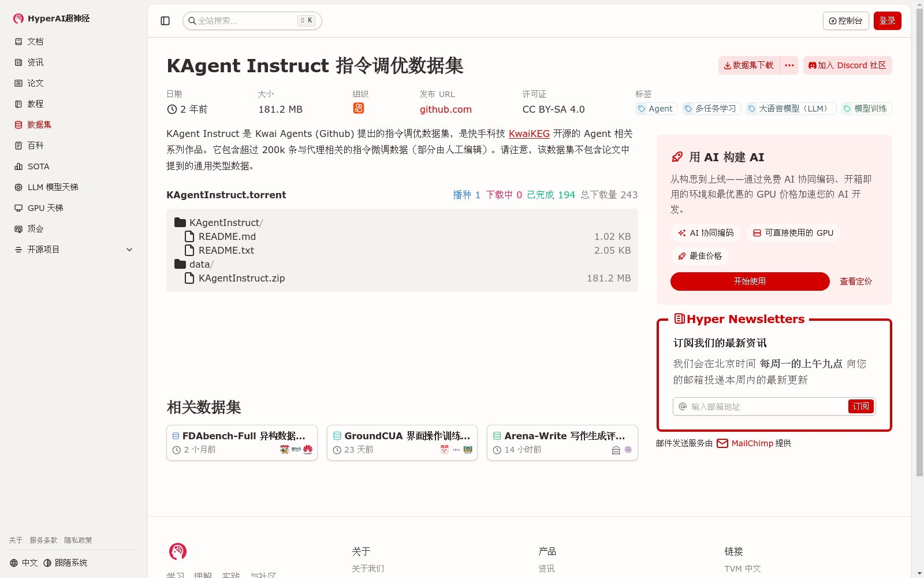
Task: Click AI 协同编码 chip
Action: pos(706,233)
